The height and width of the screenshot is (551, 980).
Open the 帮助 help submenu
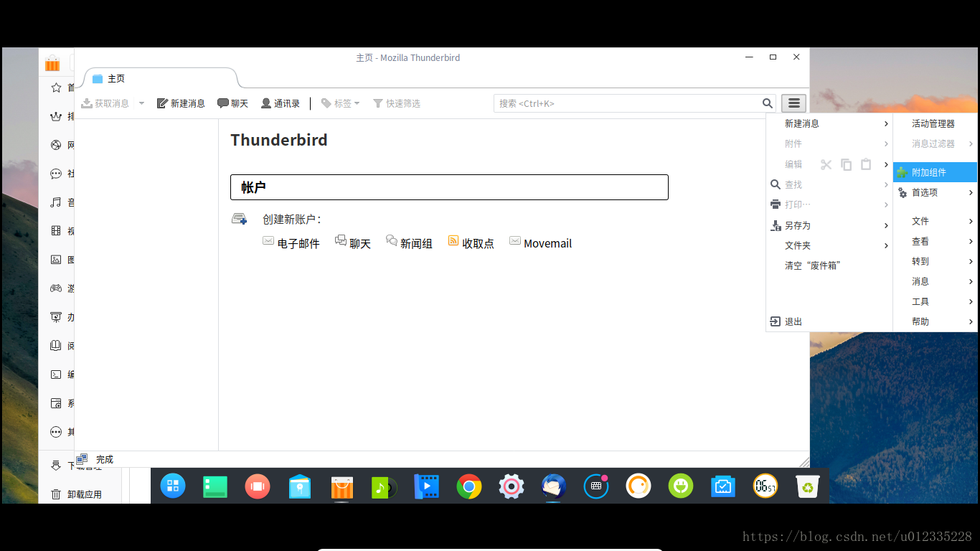coord(936,321)
